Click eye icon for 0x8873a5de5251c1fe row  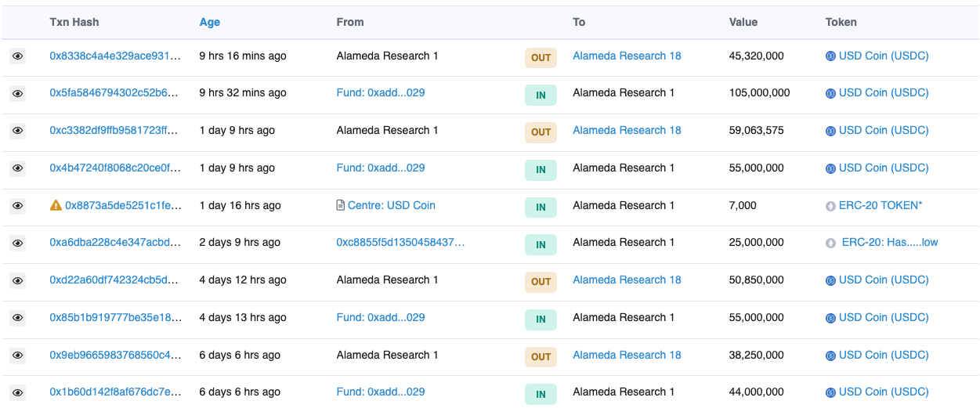click(x=17, y=206)
